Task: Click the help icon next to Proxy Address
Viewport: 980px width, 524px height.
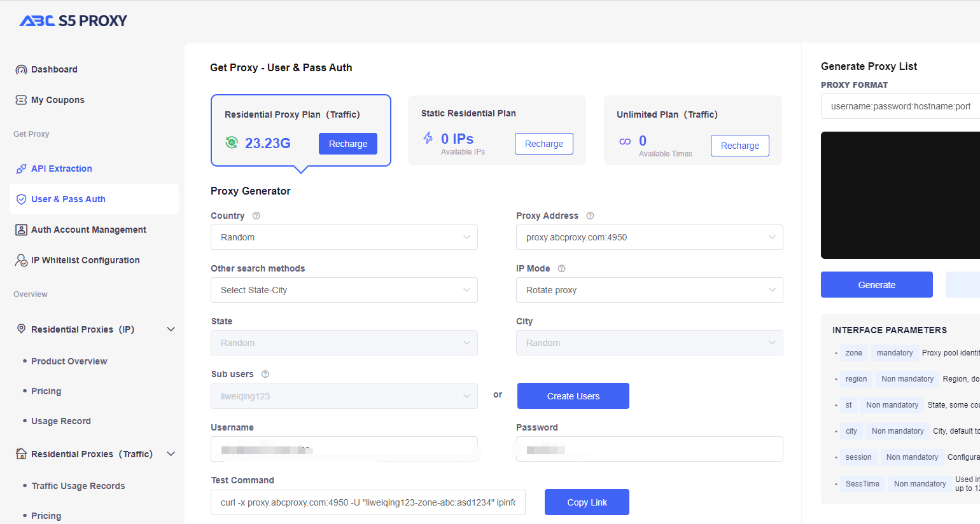Action: pos(590,216)
